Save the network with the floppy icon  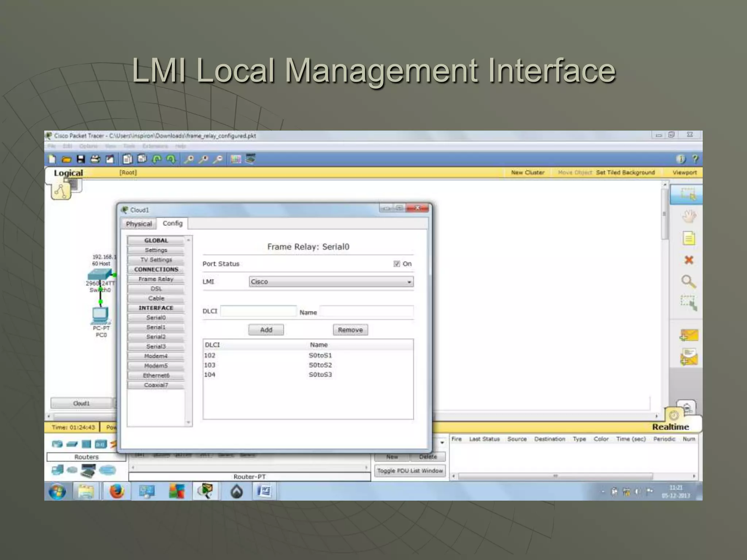click(x=81, y=159)
